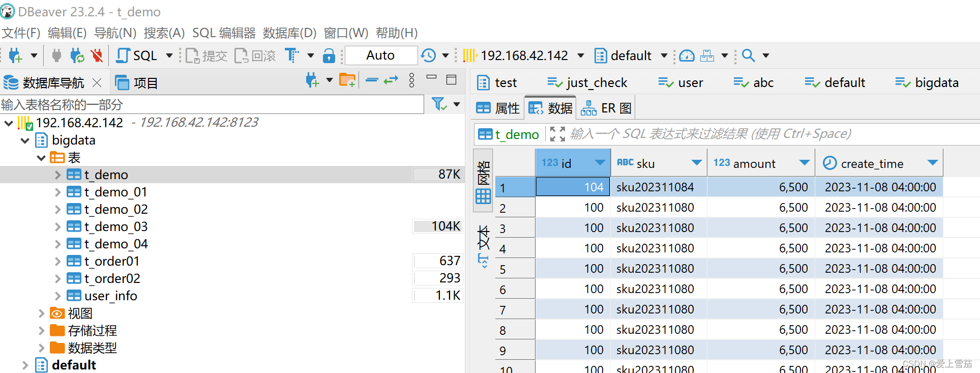Open the sku column filter dropdown

click(x=696, y=163)
